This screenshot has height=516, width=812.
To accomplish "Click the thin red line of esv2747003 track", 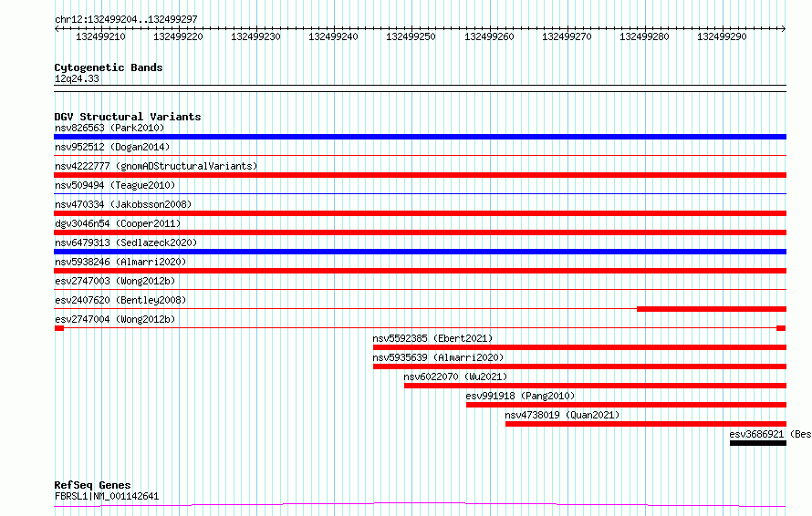I will (420, 289).
